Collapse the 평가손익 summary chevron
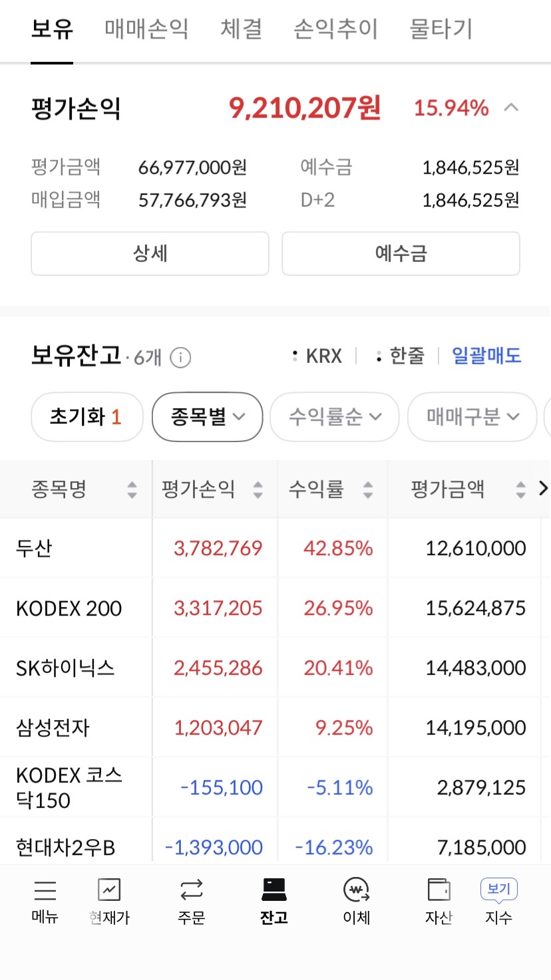 coord(511,108)
